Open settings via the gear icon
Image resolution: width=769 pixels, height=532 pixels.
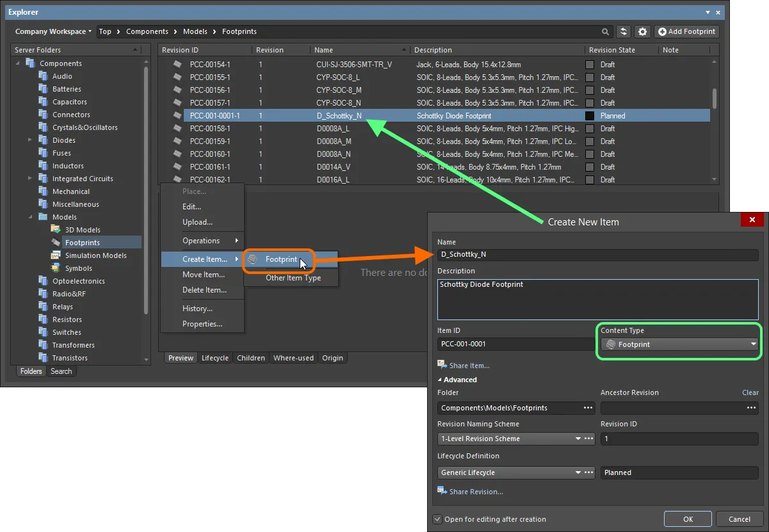coord(642,31)
